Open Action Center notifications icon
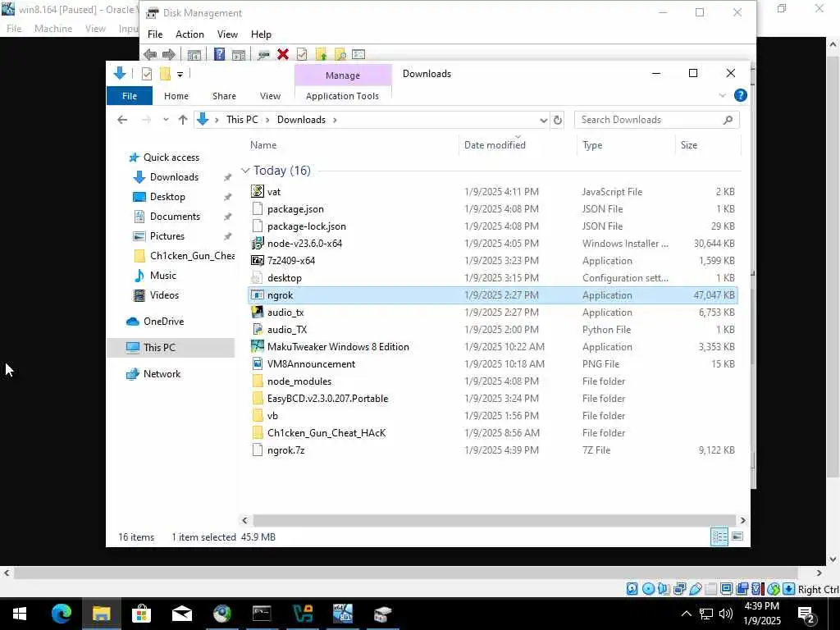Screen dimensions: 840x630 (x=806, y=614)
